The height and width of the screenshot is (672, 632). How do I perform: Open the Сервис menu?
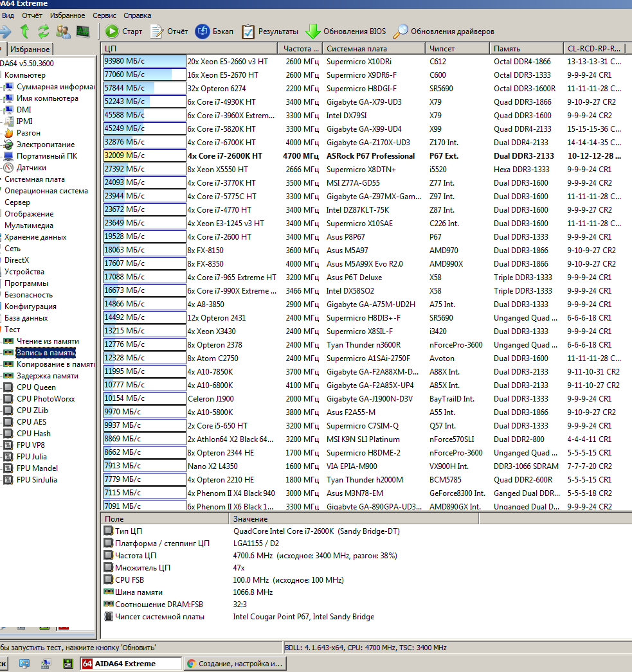(104, 15)
